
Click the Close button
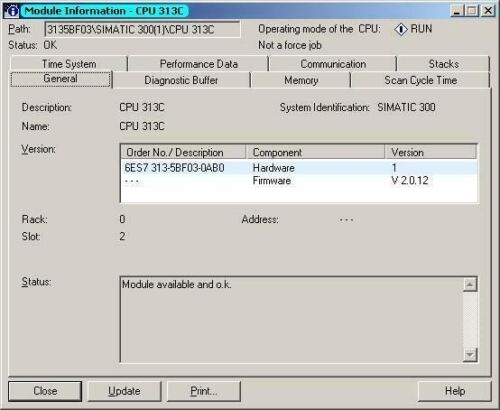45,391
